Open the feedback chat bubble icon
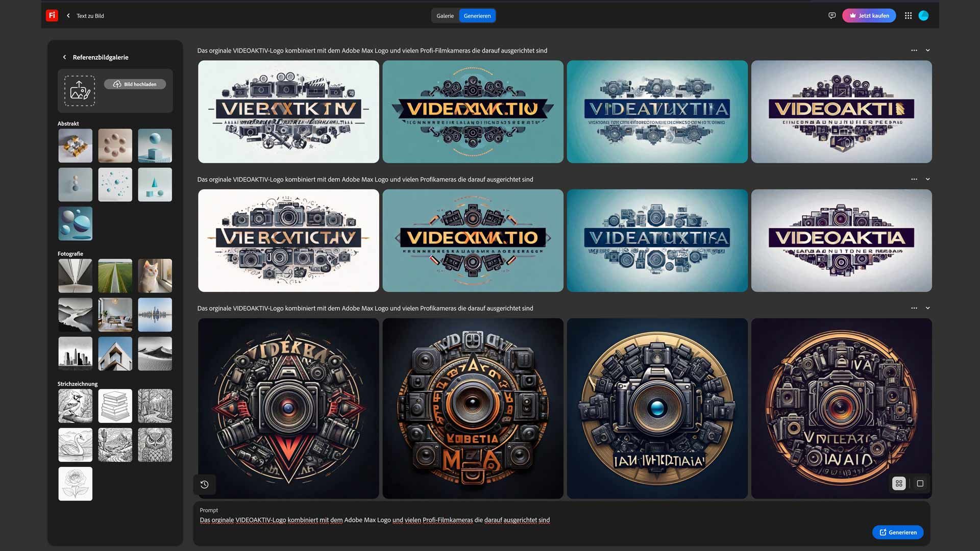This screenshot has width=980, height=551. coord(832,15)
